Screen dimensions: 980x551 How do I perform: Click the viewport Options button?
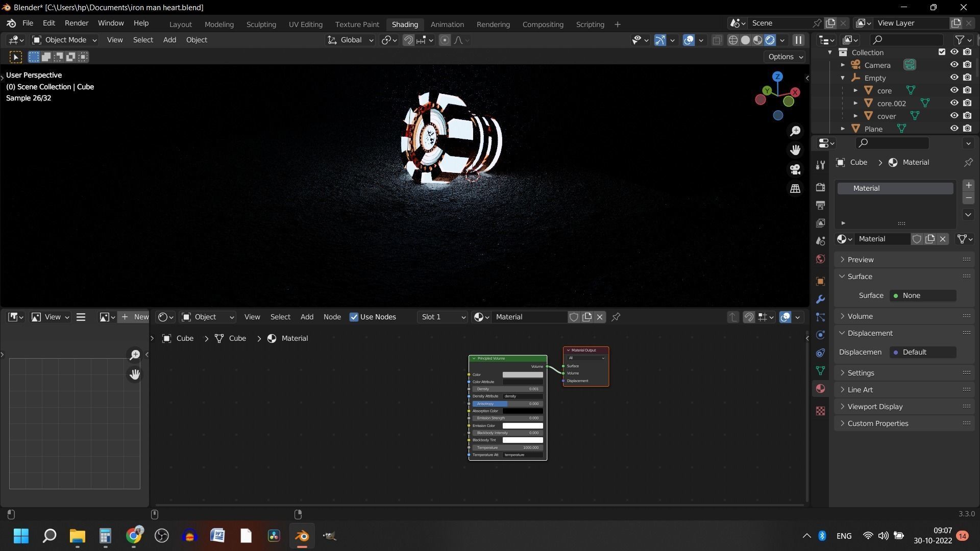(x=785, y=57)
